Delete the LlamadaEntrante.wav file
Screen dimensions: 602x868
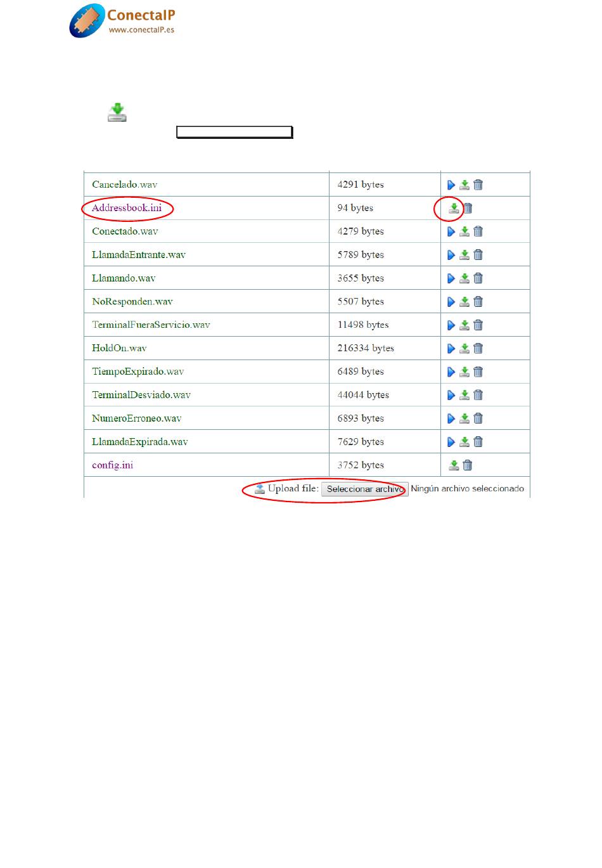(x=478, y=255)
